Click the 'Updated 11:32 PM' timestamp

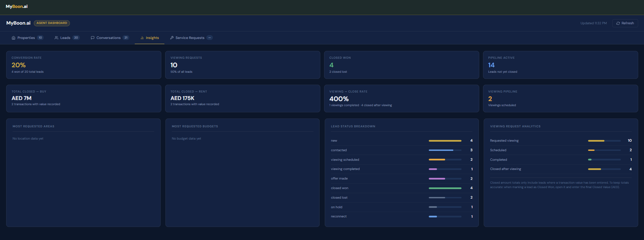pos(593,23)
